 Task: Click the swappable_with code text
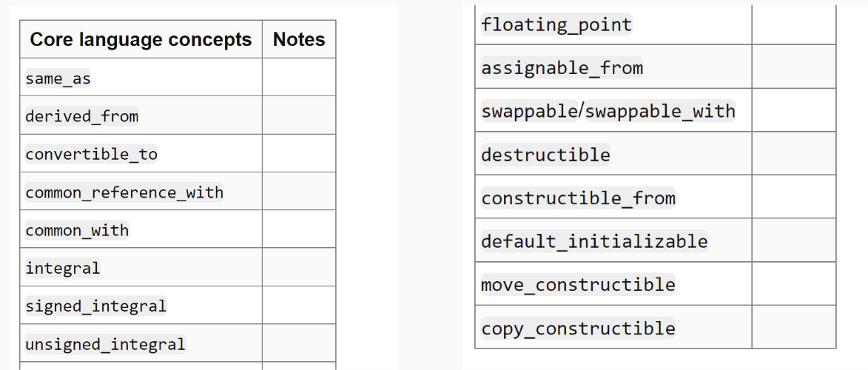click(x=660, y=111)
